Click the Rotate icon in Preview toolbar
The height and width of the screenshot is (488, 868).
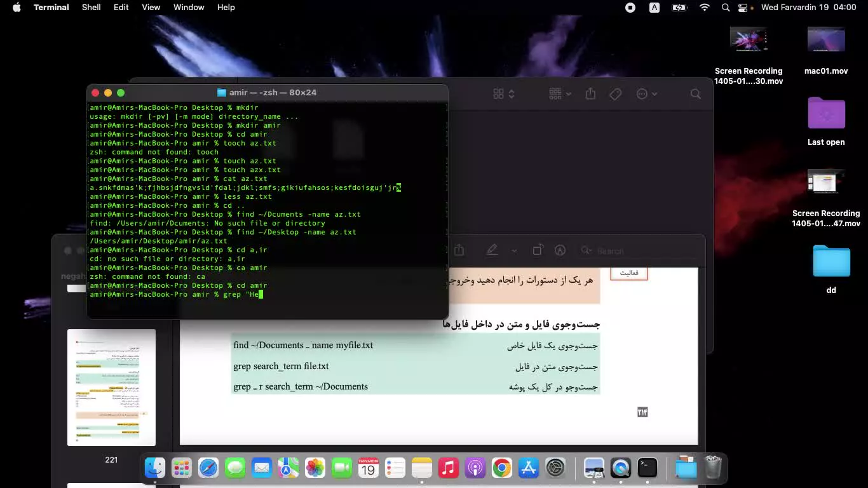(538, 250)
